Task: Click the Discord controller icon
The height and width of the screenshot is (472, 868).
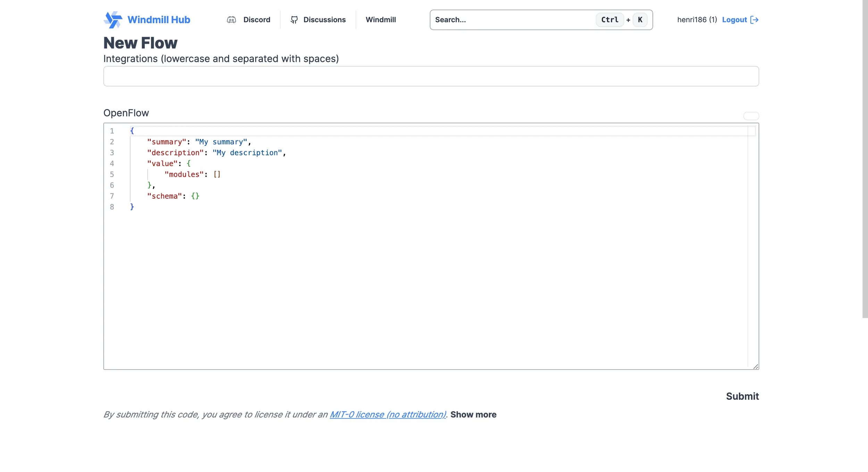Action: click(x=231, y=20)
